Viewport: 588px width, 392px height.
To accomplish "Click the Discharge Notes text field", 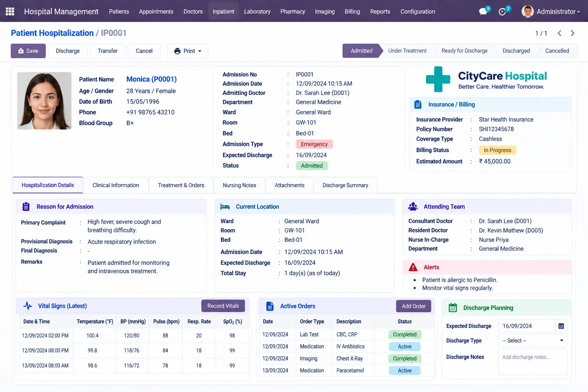I will click(532, 362).
